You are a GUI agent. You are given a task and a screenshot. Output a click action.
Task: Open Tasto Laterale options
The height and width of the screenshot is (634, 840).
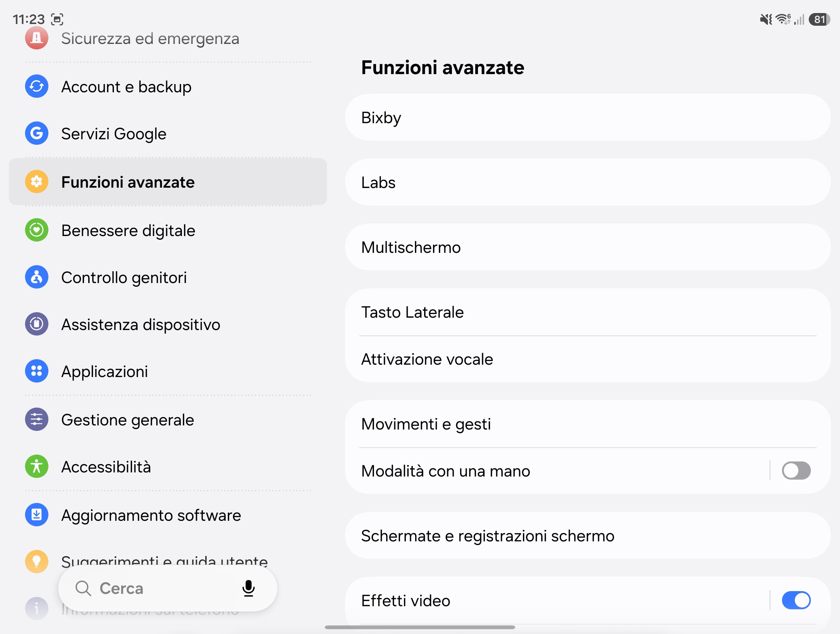click(x=587, y=312)
